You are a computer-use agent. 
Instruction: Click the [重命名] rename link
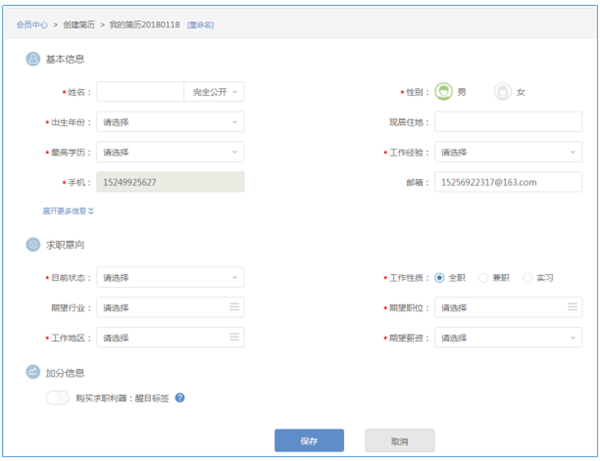pos(200,25)
